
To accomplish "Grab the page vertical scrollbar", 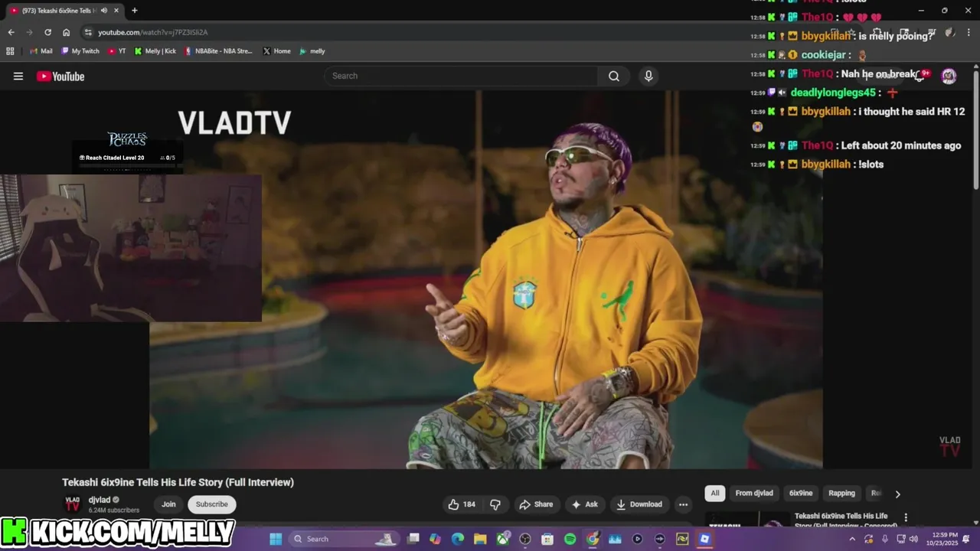I will pos(976,130).
